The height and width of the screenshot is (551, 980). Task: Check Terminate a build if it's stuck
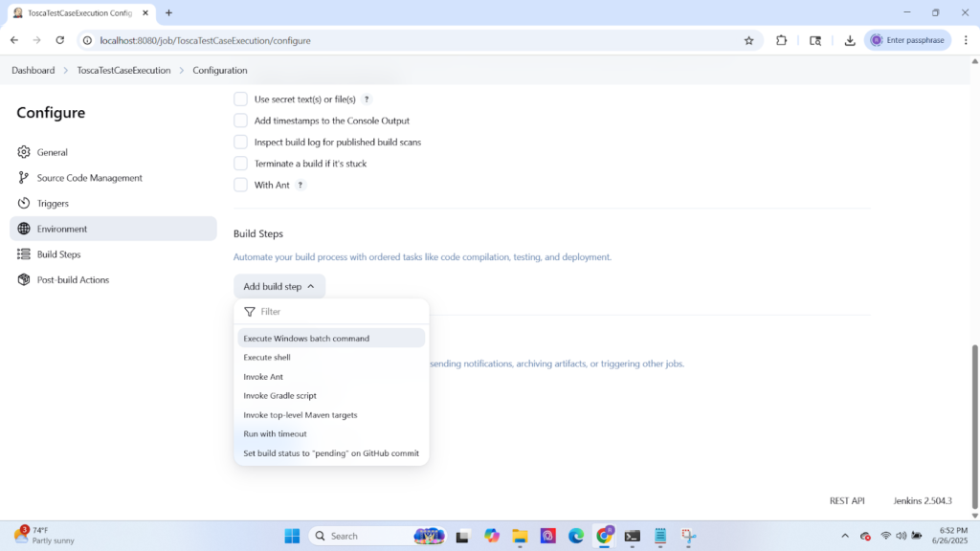click(x=240, y=163)
